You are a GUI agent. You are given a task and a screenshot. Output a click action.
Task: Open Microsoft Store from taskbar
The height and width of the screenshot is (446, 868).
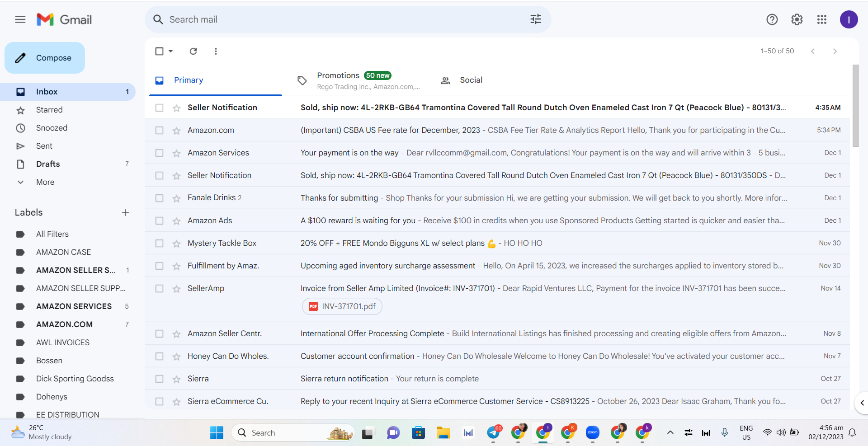point(418,432)
